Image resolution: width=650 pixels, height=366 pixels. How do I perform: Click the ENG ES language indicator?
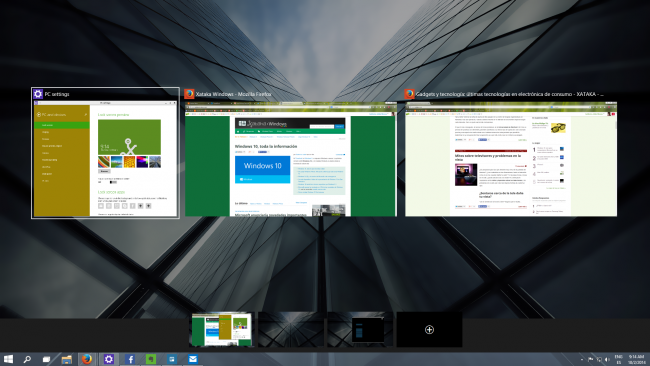click(618, 359)
